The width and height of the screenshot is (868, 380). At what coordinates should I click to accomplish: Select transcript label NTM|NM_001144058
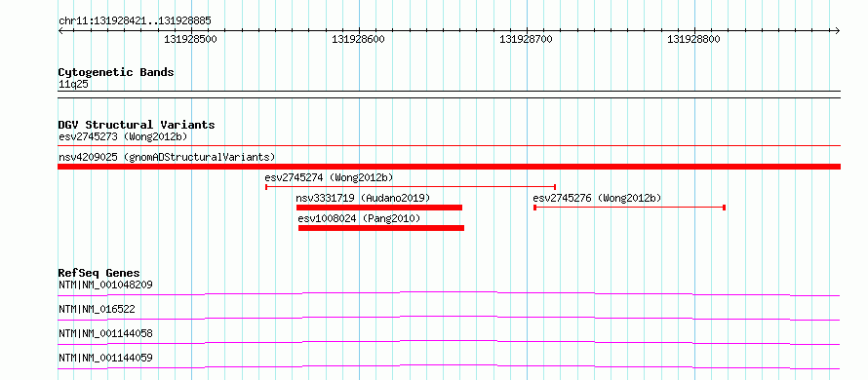105,333
